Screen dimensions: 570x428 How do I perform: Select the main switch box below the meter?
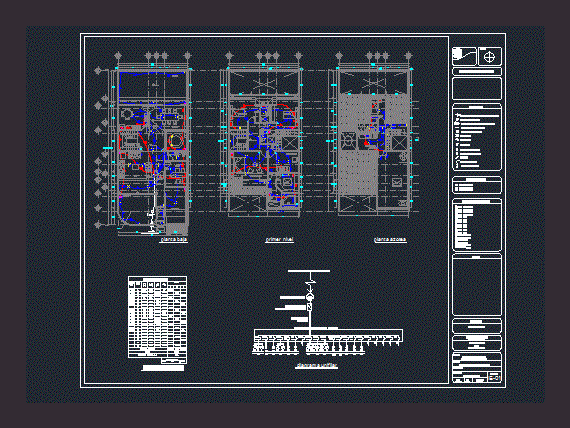[310, 307]
